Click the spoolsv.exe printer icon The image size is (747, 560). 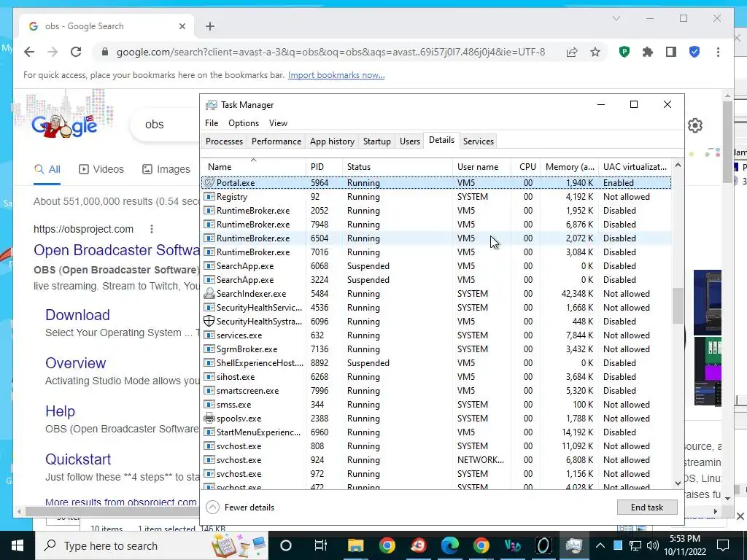click(209, 418)
